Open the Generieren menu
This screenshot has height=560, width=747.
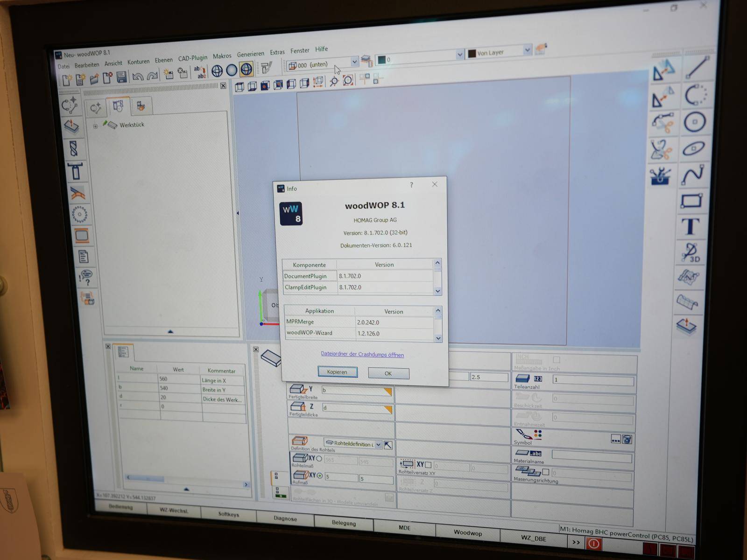tap(250, 54)
